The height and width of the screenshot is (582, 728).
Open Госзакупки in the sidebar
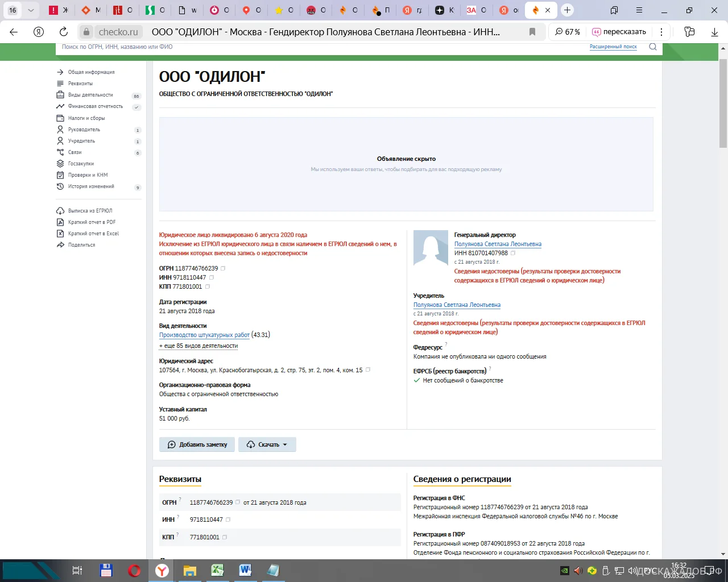[81, 164]
